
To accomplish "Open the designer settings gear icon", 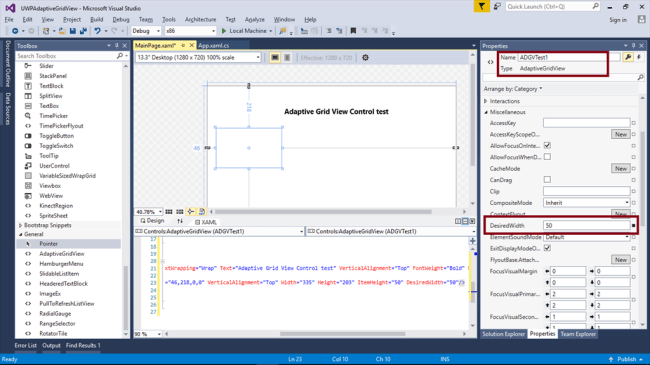I will [x=365, y=58].
